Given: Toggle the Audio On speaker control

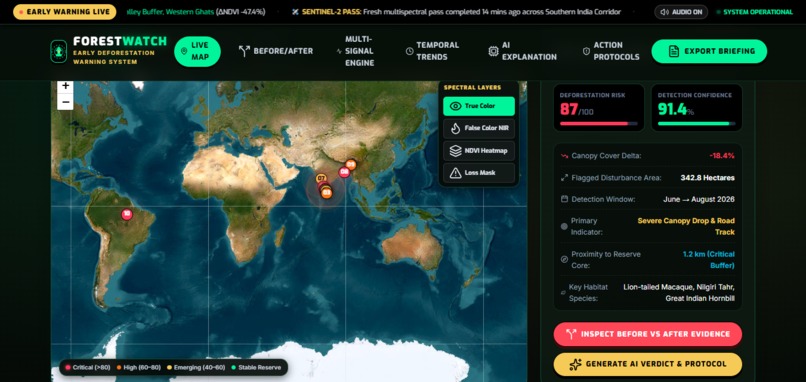Looking at the screenshot, I should (x=681, y=12).
